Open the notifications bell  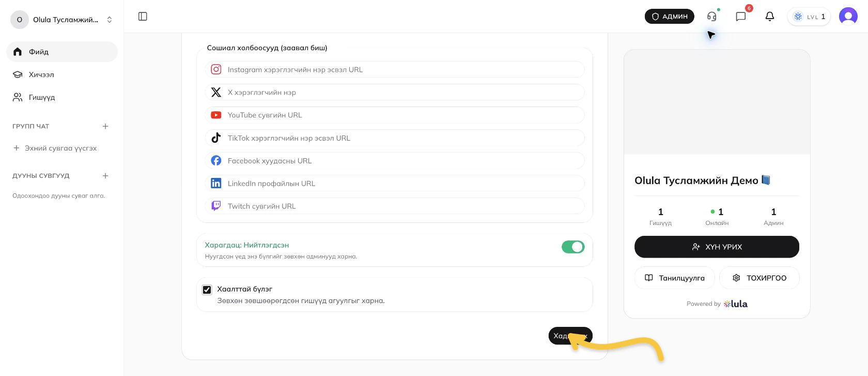770,17
